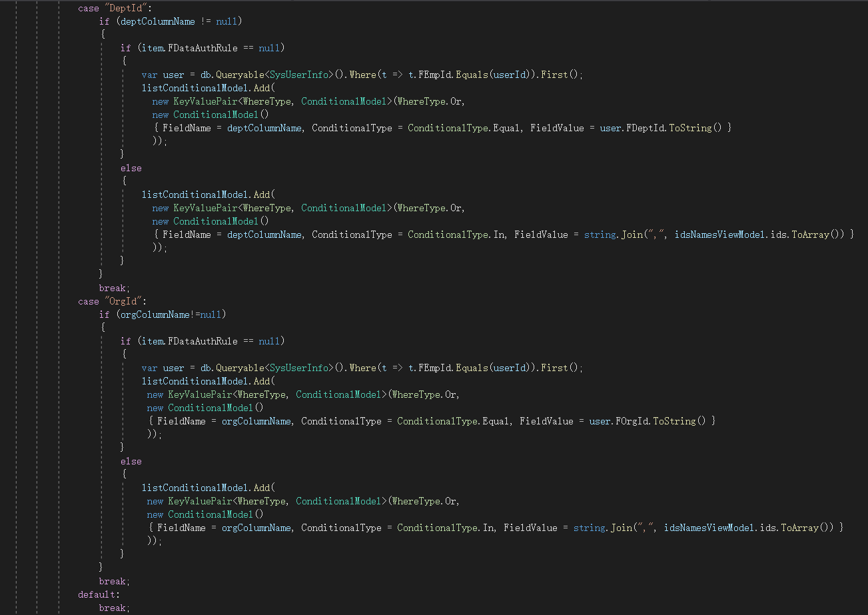Click ConditionalType.Equal on the FOrgId line

coord(453,421)
